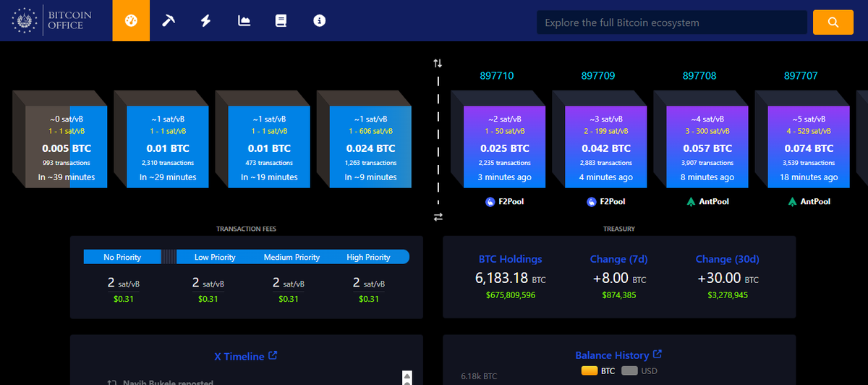Open pending block in ~39 minutes

click(x=67, y=148)
